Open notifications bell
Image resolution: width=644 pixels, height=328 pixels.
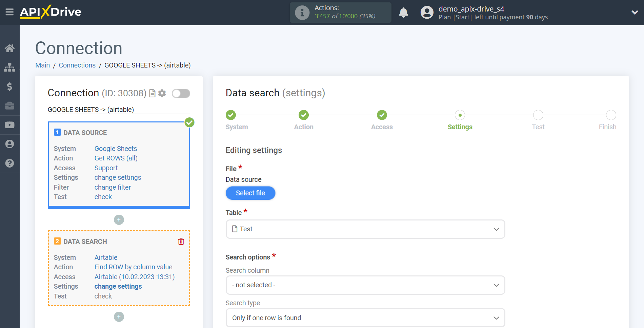pos(403,13)
